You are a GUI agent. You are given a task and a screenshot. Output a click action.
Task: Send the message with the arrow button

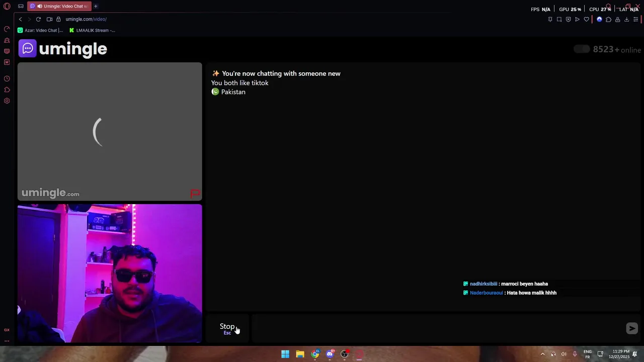tap(632, 328)
